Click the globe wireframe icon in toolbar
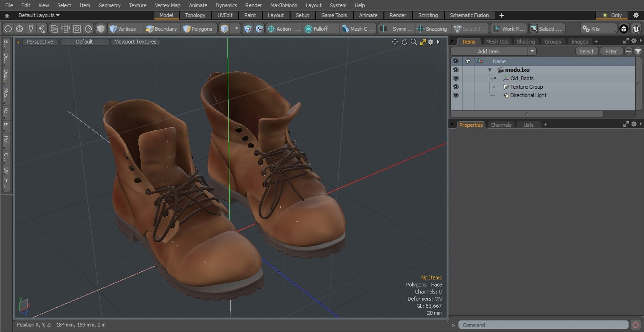The image size is (644, 332). pos(19,29)
